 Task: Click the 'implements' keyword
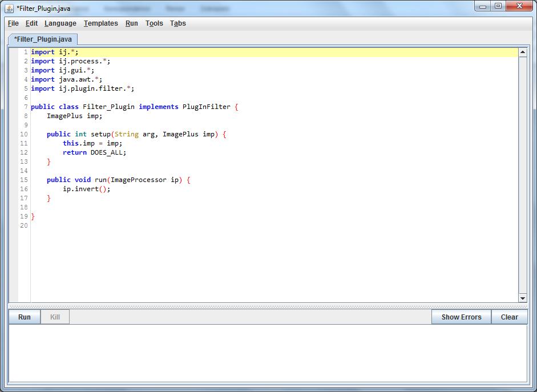tap(159, 107)
